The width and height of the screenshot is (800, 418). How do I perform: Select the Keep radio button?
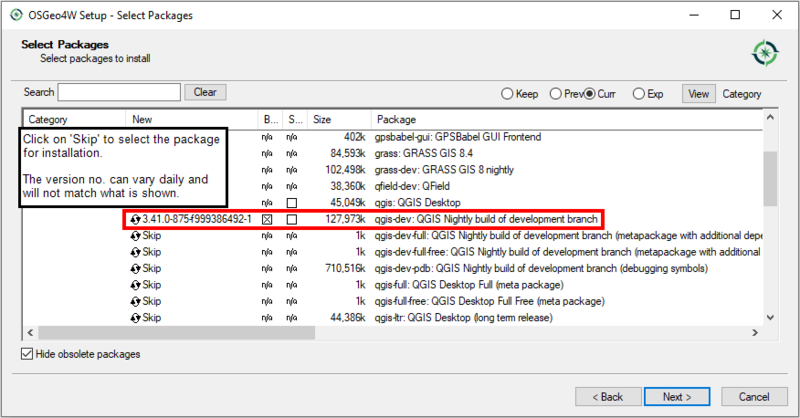point(507,93)
